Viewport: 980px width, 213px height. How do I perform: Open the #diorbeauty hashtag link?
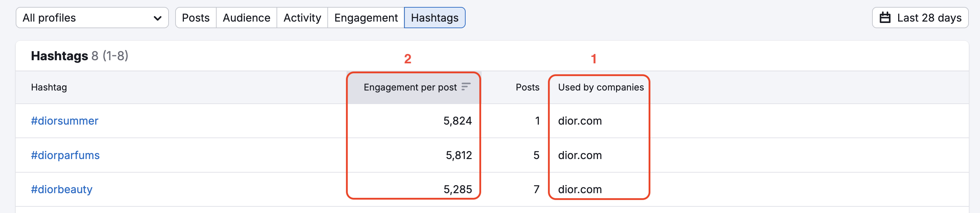coord(62,189)
